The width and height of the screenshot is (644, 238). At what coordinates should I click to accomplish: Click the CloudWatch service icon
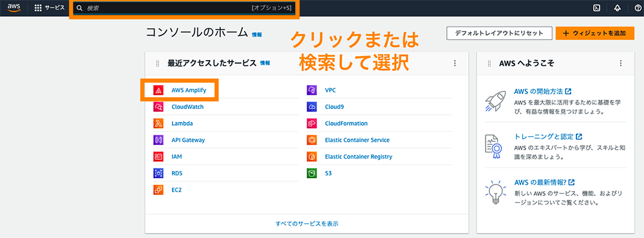point(158,107)
